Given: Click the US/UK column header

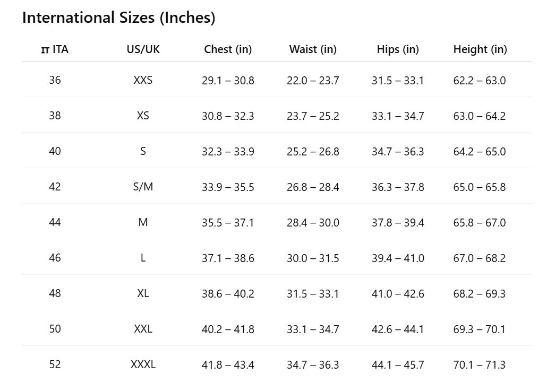Looking at the screenshot, I should (x=143, y=49).
